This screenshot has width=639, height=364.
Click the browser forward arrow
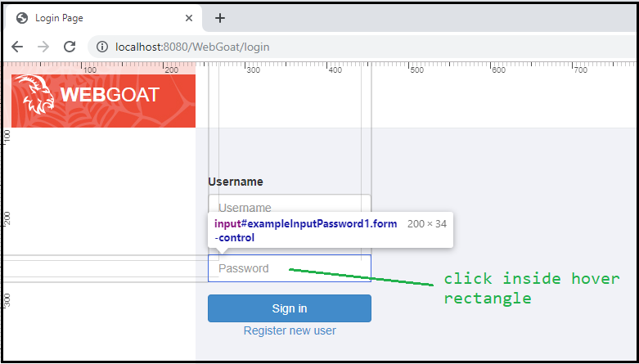pos(43,47)
